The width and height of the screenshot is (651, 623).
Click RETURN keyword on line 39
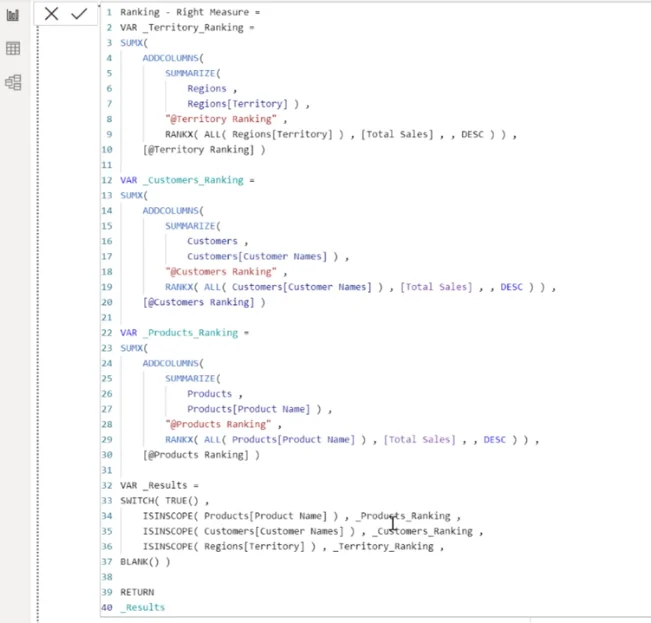pyautogui.click(x=137, y=593)
